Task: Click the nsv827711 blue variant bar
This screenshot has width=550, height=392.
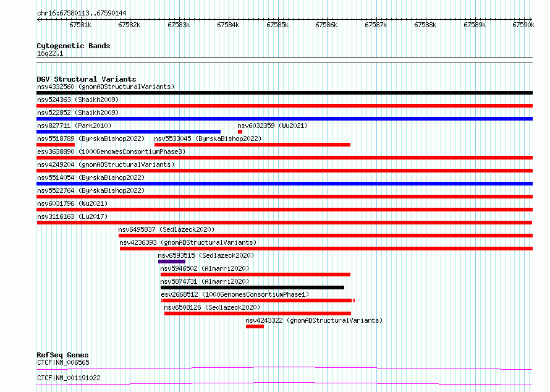Action: click(129, 132)
